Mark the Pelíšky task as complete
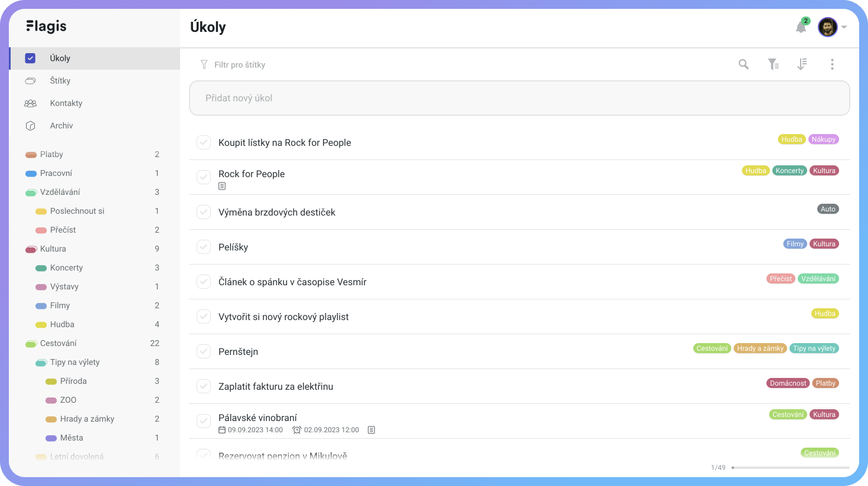 [x=204, y=247]
